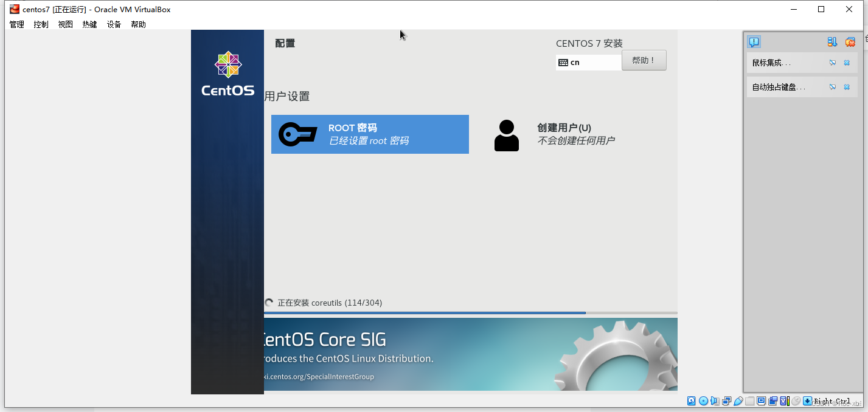This screenshot has height=412, width=868.
Task: Open the cn keyboard layout selector
Action: pos(588,61)
